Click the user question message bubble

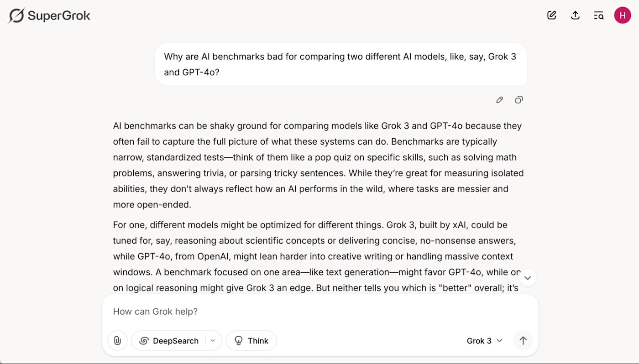pyautogui.click(x=341, y=64)
